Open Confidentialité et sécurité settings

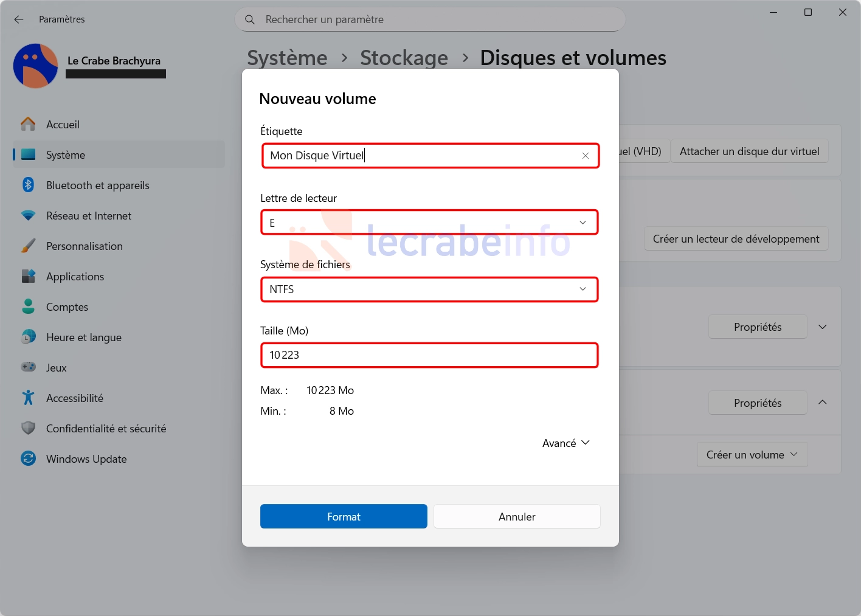tap(119, 428)
